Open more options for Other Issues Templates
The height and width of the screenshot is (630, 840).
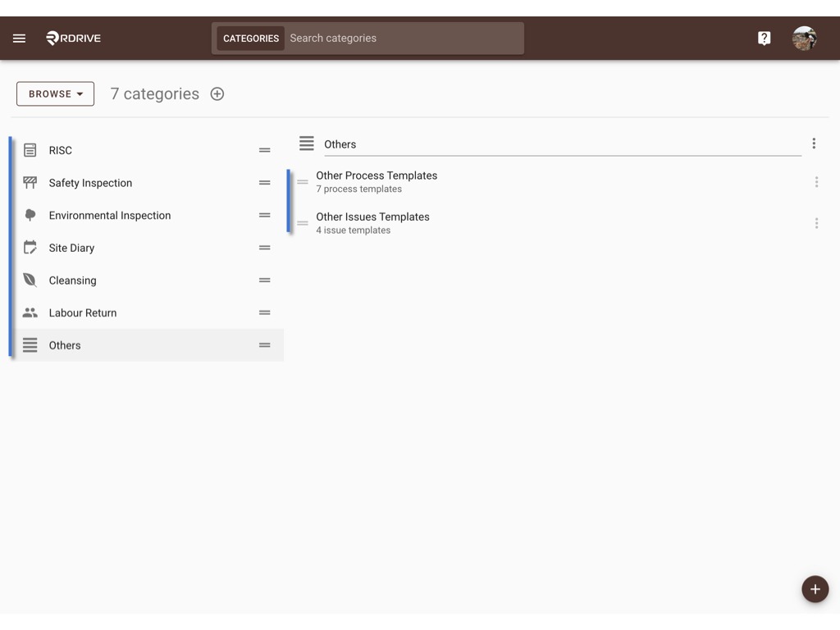tap(816, 223)
